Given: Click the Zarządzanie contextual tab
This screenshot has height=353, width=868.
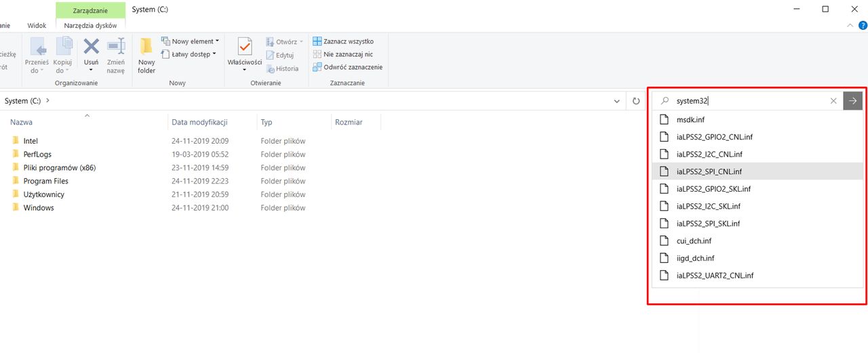Looking at the screenshot, I should 90,10.
